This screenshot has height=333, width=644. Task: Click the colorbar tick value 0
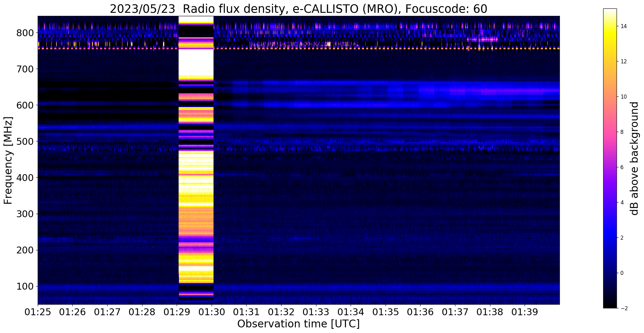pos(622,273)
